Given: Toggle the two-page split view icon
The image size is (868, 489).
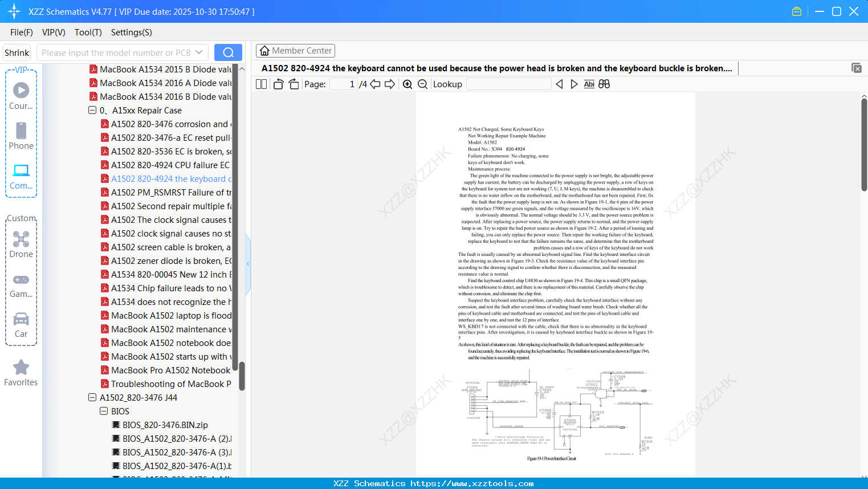Looking at the screenshot, I should tap(261, 84).
